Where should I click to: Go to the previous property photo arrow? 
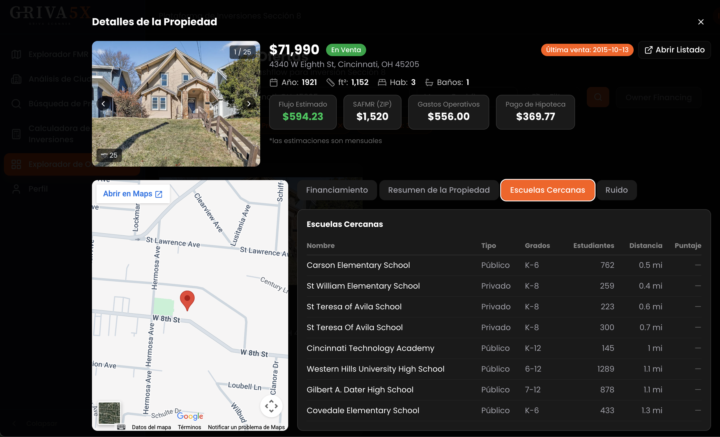(x=103, y=104)
